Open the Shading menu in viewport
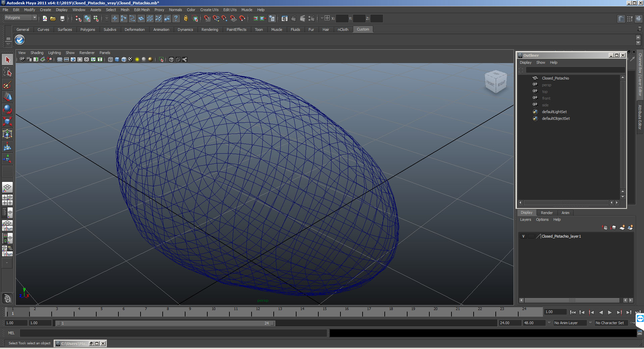Screen dimensions: 644x349 37,53
